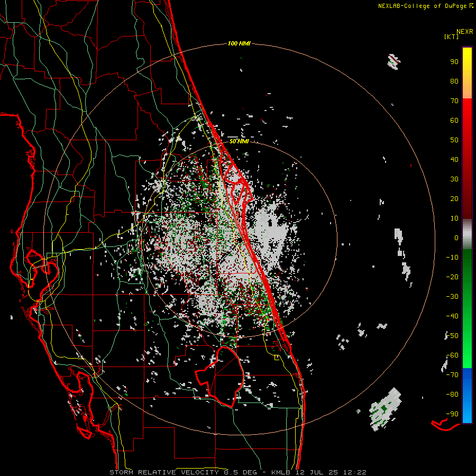This screenshot has height=476, width=476.
Task: Click the positive 20 scale label
Action: (454, 198)
